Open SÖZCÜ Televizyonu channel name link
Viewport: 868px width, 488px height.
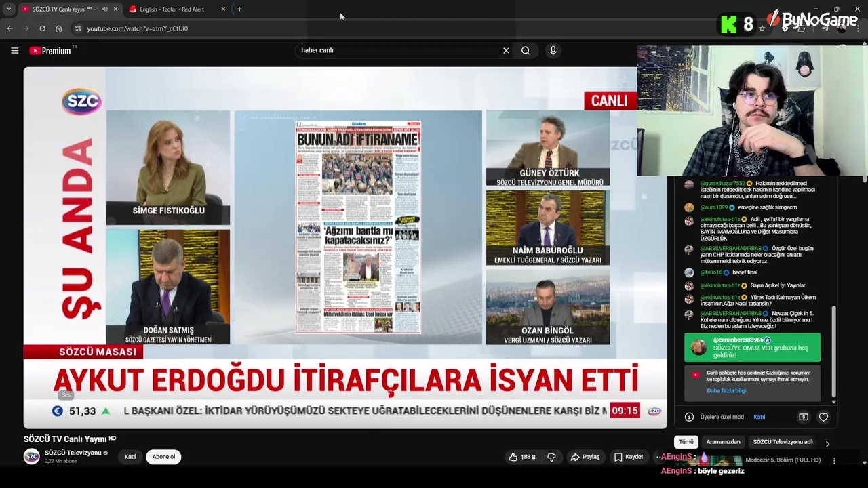point(73,453)
